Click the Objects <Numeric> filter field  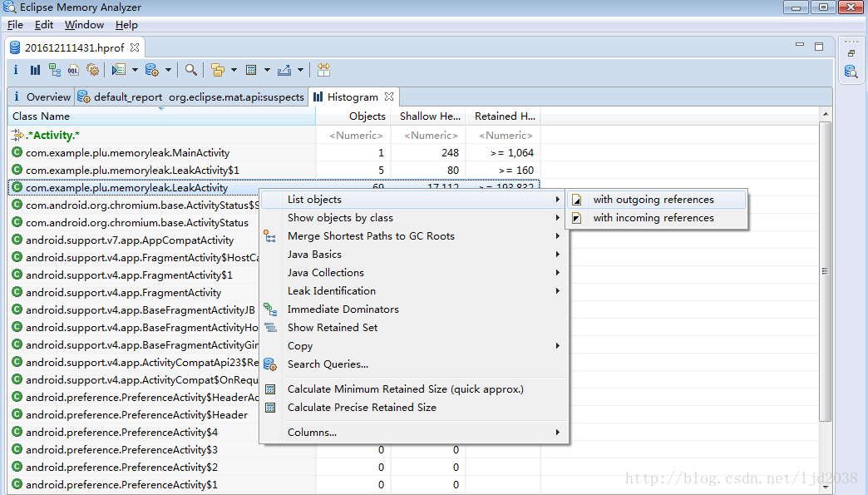353,135
